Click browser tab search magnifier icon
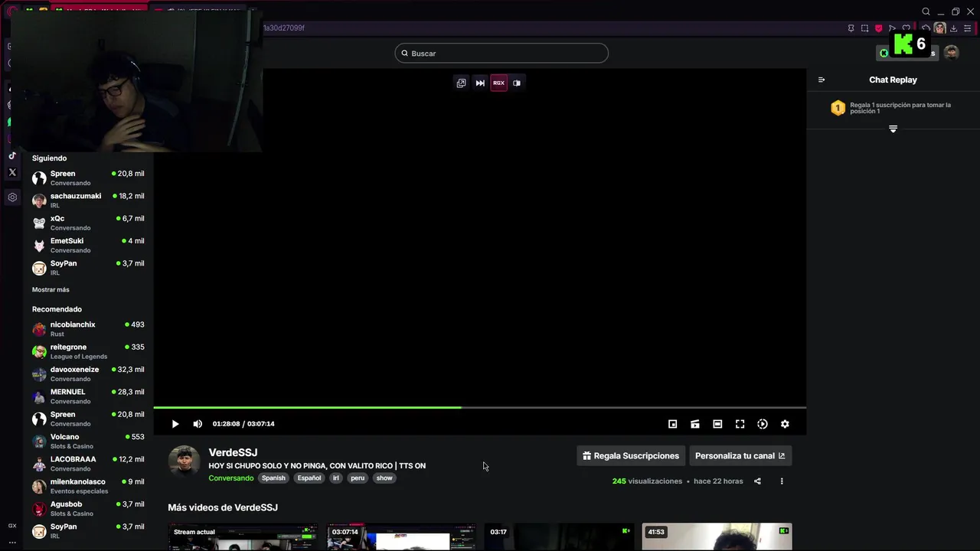 [x=926, y=11]
